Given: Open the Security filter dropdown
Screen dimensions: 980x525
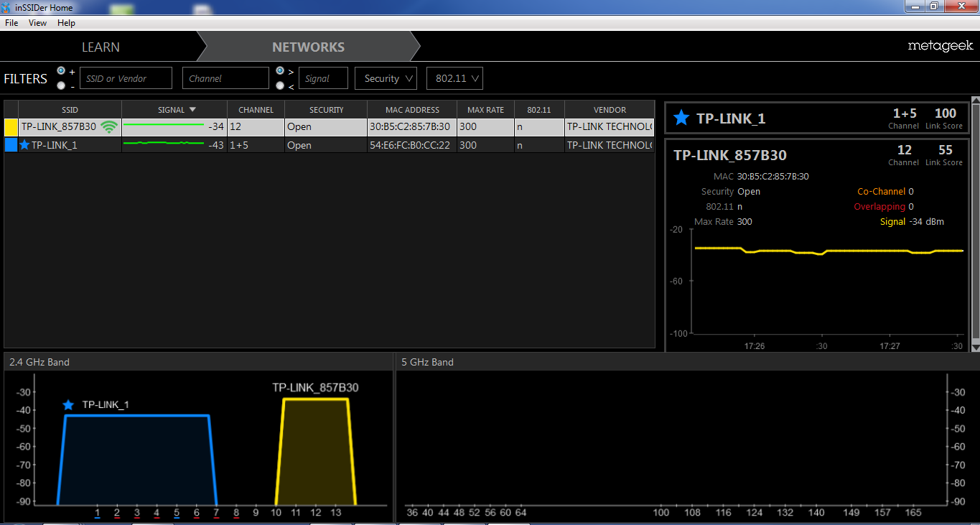Looking at the screenshot, I should click(x=386, y=78).
